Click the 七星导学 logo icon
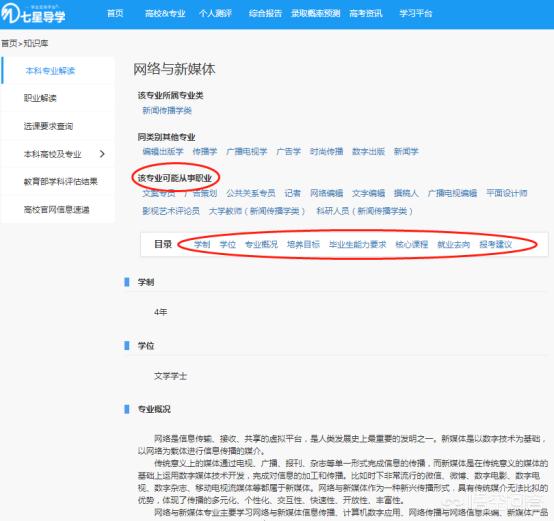Image resolution: width=554 pixels, height=521 pixels. pos(10,13)
